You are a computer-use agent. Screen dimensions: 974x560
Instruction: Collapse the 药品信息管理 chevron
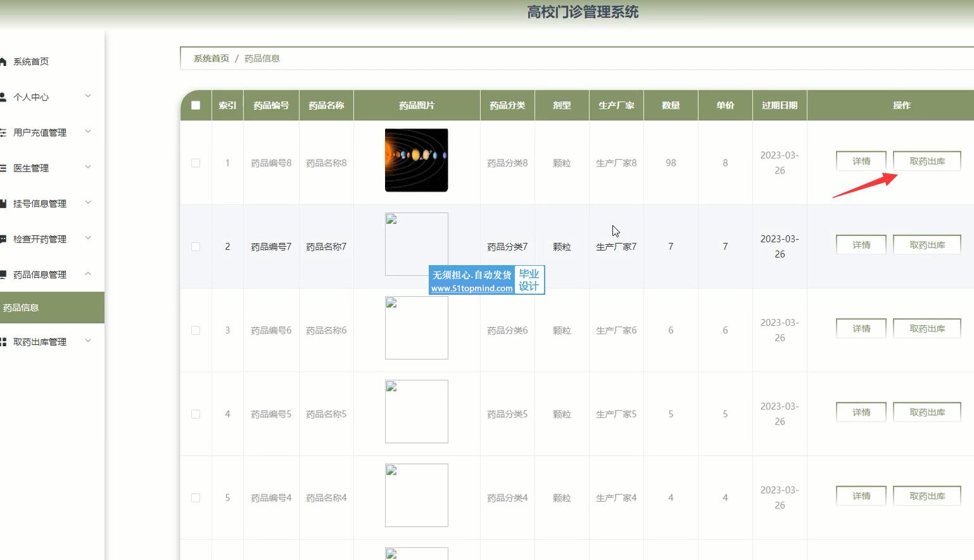tap(88, 274)
